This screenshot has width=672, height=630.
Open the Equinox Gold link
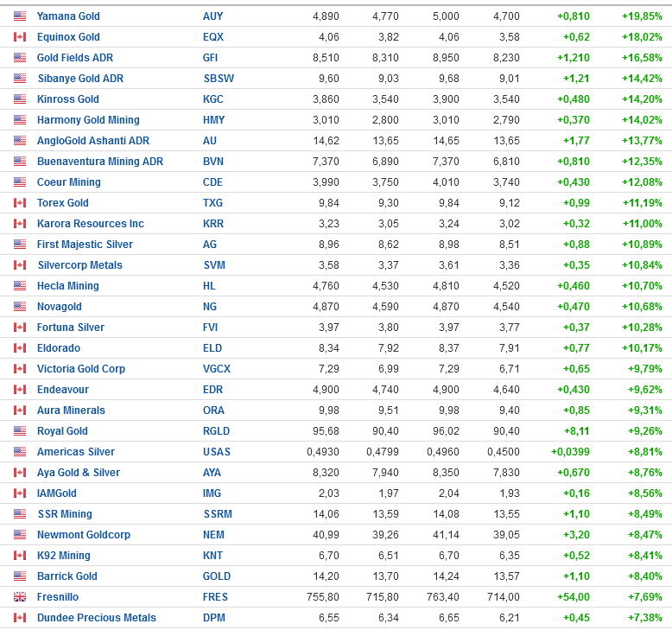[x=68, y=37]
